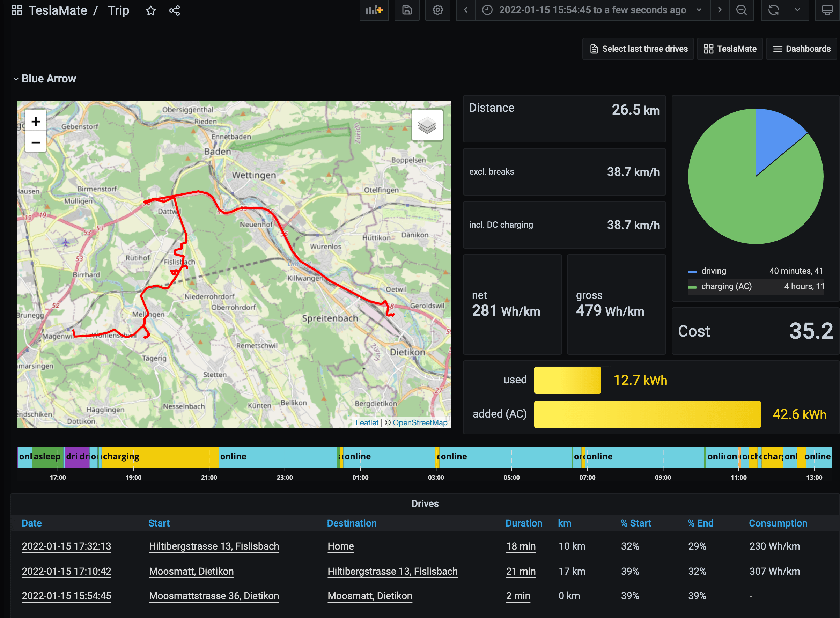Click the Add panel icon
Image resolution: width=840 pixels, height=618 pixels.
tap(374, 10)
